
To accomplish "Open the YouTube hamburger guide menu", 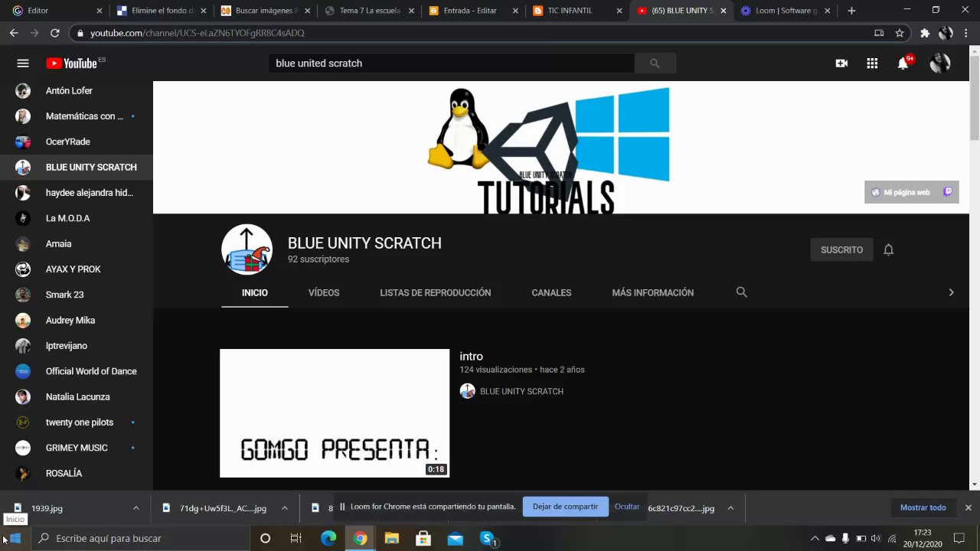I will tap(23, 64).
